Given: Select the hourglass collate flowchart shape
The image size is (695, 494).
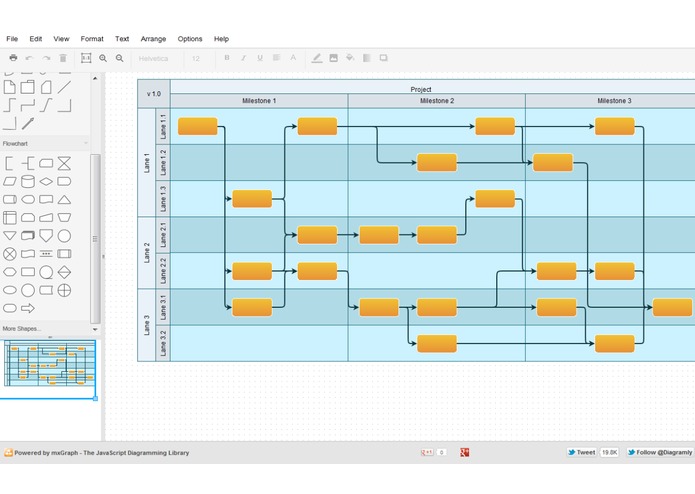Looking at the screenshot, I should (64, 163).
